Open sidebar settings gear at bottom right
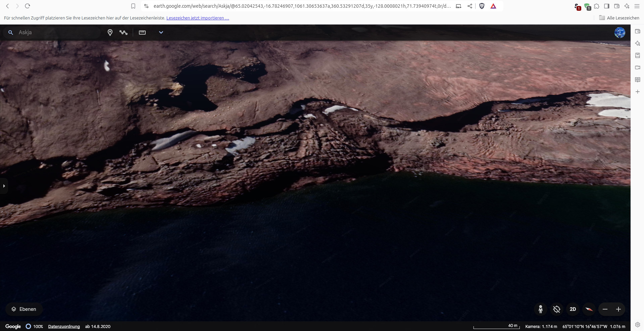Viewport: 644px width, 331px height. click(638, 325)
